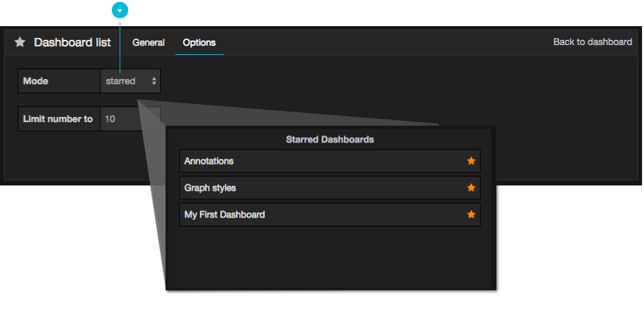644x320 pixels.
Task: Open the Annotations dashboard
Action: pos(209,161)
